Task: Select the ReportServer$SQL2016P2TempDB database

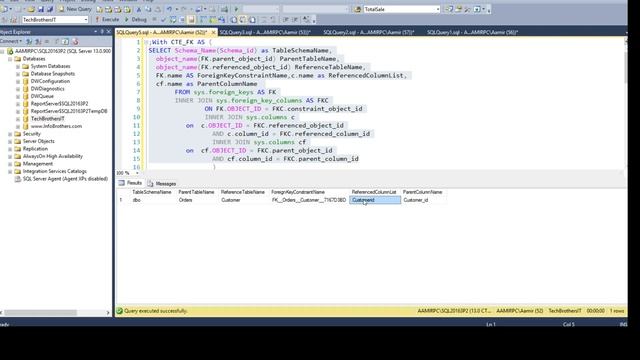Action: point(69,111)
